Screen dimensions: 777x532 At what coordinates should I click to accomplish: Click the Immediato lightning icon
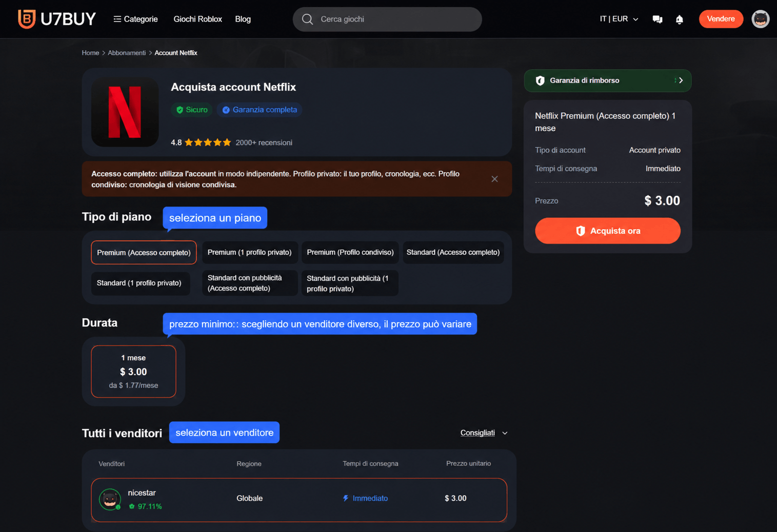click(x=346, y=498)
